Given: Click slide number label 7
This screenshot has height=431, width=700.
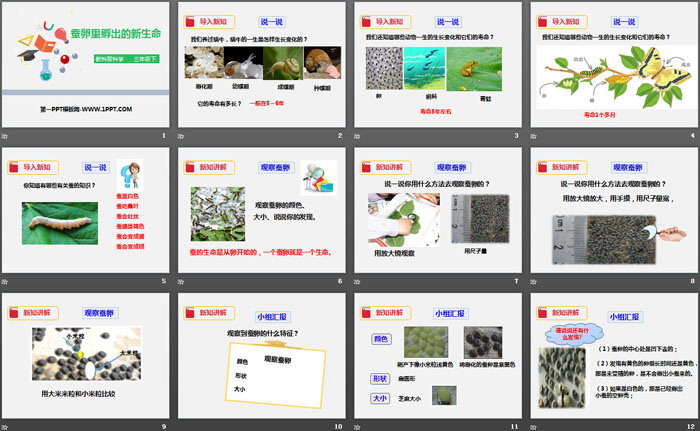Looking at the screenshot, I should tap(517, 281).
